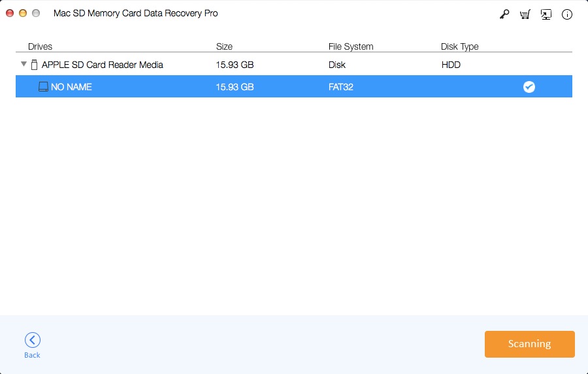Toggle the checkmark on the NO NAME row
This screenshot has height=374, width=588.
[x=529, y=86]
